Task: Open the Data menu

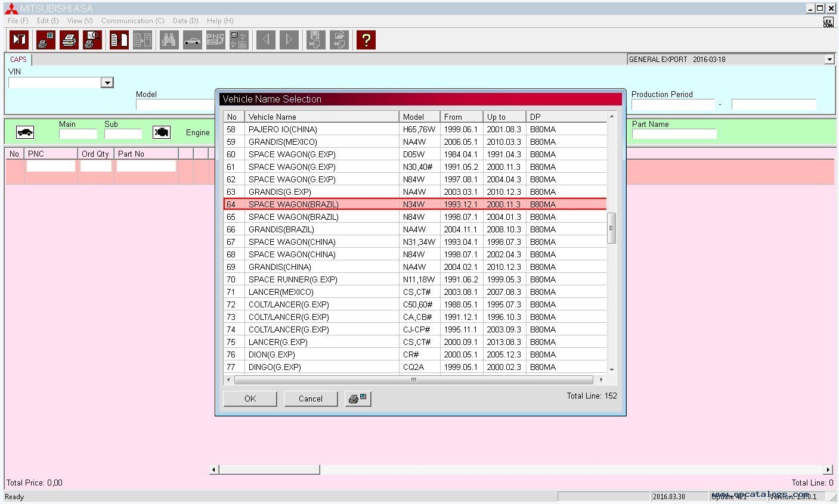Action: pyautogui.click(x=185, y=21)
